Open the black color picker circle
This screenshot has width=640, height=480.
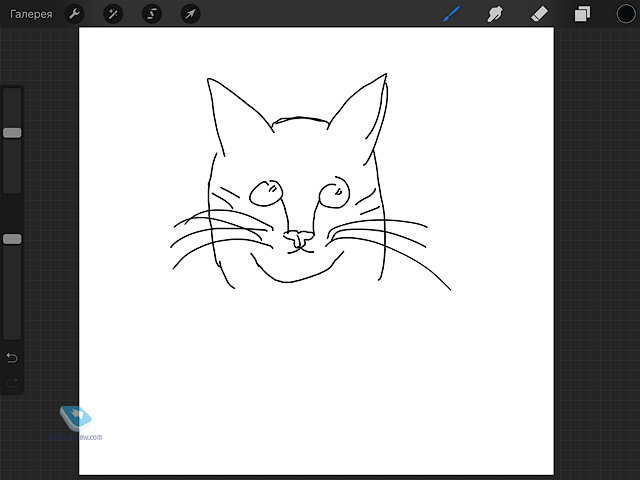tap(625, 14)
